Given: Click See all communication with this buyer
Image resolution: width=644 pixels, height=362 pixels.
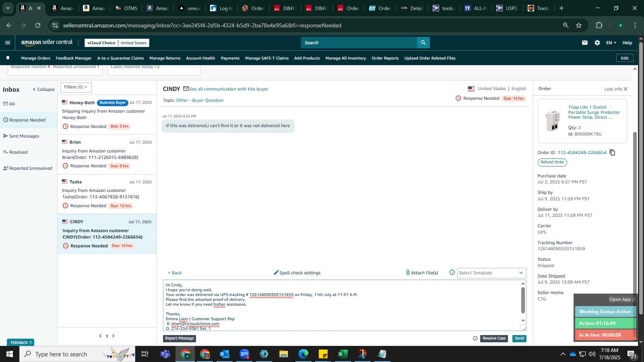Looking at the screenshot, I should [x=229, y=89].
